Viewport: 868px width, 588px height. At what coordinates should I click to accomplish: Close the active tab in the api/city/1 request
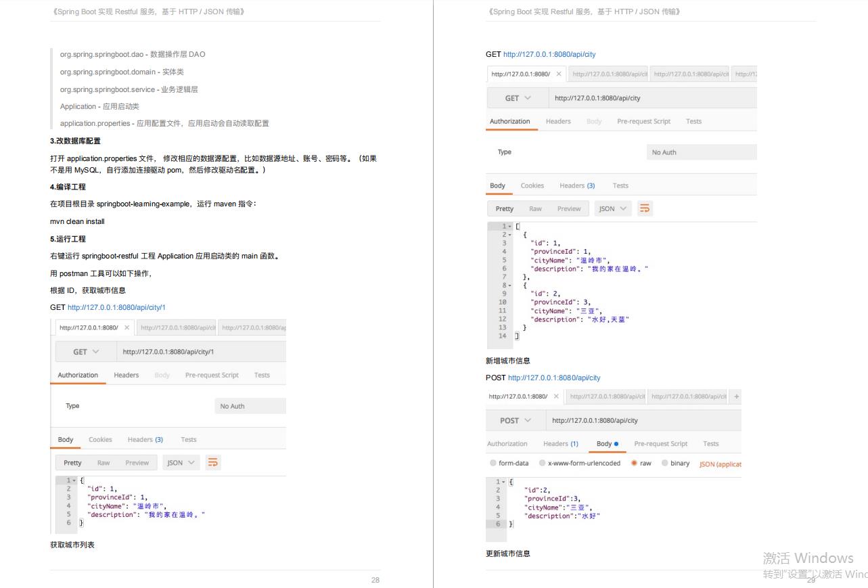127,327
